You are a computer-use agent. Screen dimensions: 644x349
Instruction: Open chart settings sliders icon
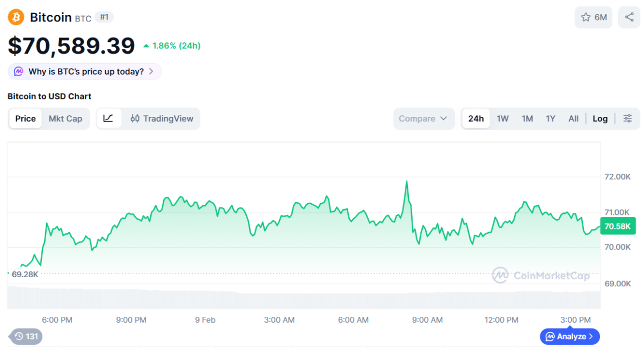[x=627, y=118]
